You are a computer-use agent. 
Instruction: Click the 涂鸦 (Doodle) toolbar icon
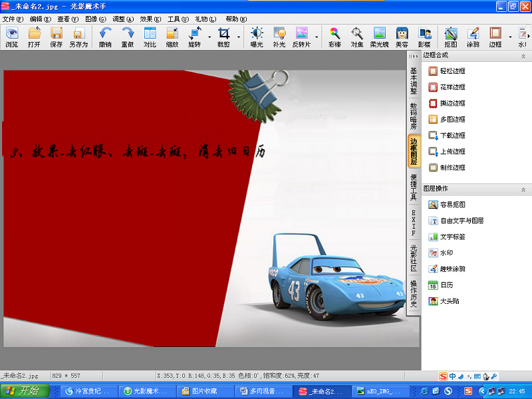[x=473, y=37]
